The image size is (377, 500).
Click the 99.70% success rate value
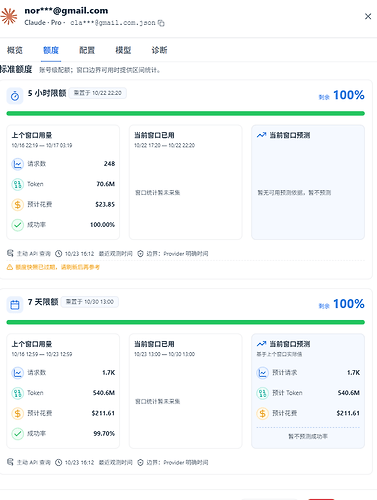point(104,433)
